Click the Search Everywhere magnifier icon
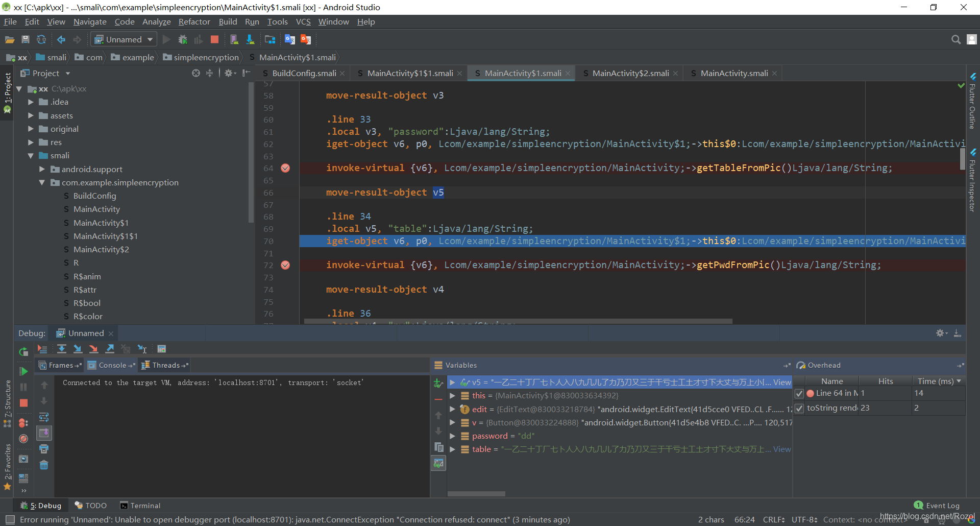This screenshot has height=526, width=980. 955,39
